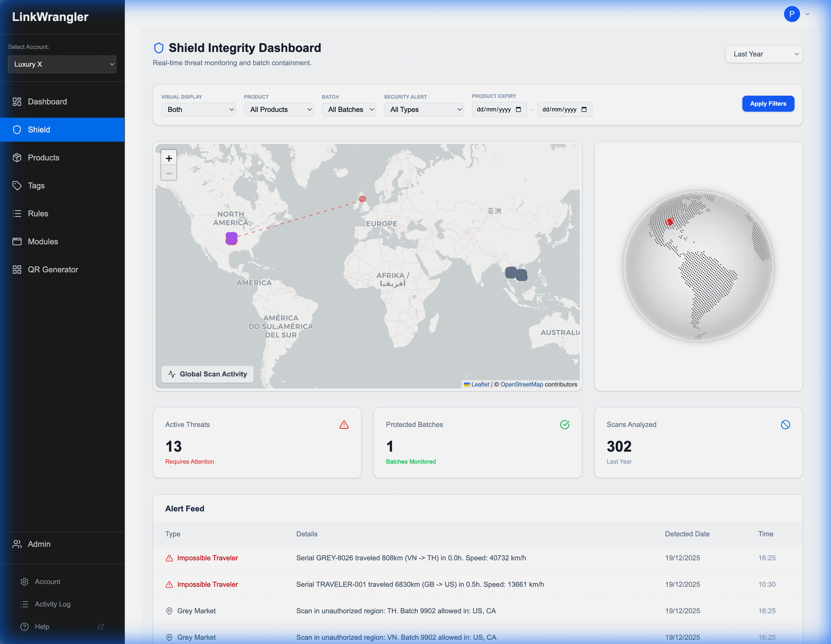Click the Scans Analyzed blue circle icon

[x=785, y=425]
